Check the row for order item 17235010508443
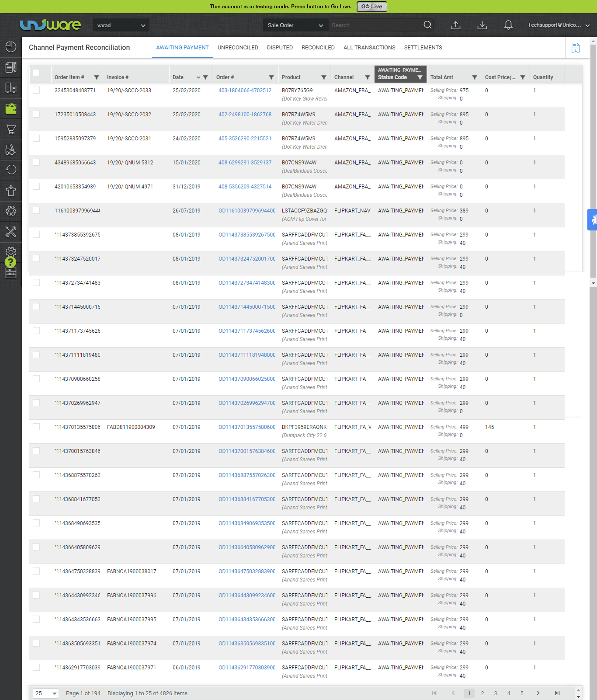This screenshot has height=700, width=597. coord(36,114)
